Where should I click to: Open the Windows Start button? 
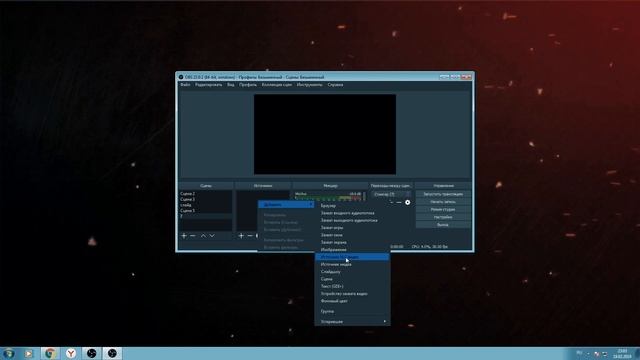click(x=8, y=353)
